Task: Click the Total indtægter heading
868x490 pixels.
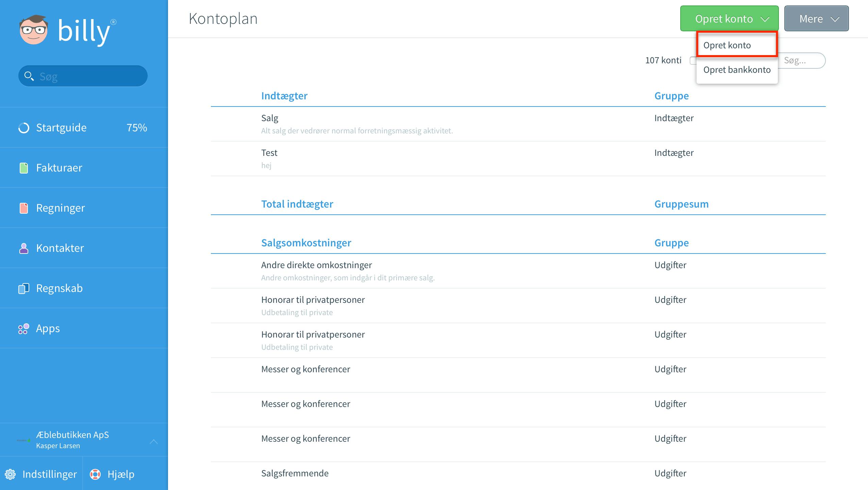Action: click(297, 204)
